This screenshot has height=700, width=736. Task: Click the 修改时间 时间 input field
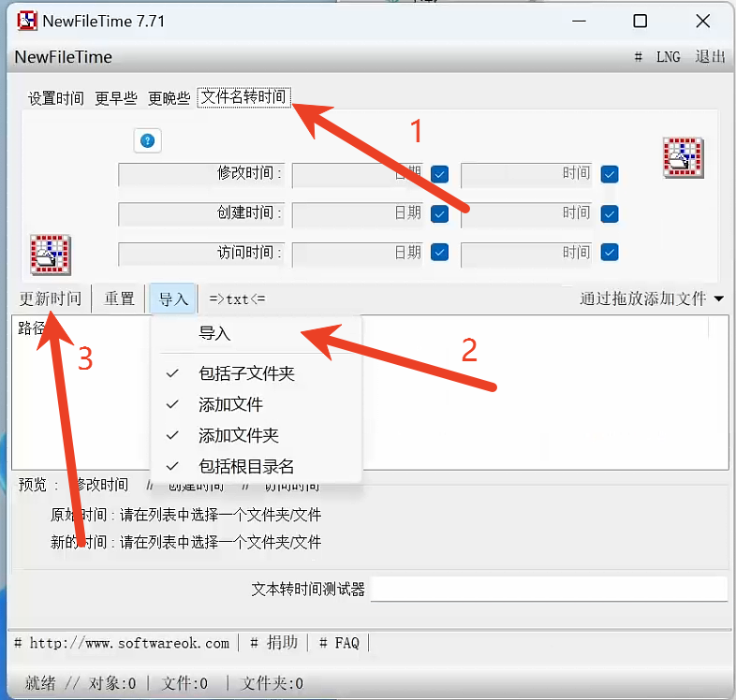click(x=526, y=175)
